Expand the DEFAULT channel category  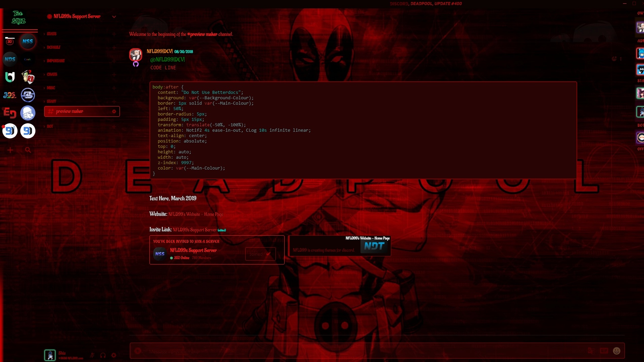click(53, 47)
